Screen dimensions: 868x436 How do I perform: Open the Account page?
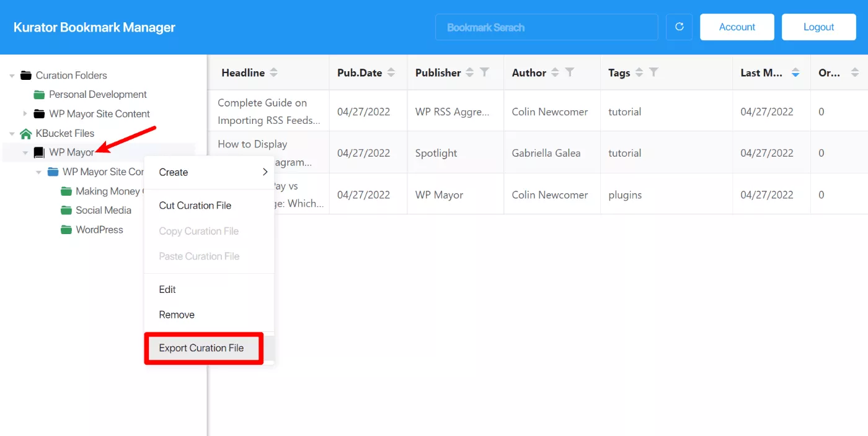click(737, 27)
